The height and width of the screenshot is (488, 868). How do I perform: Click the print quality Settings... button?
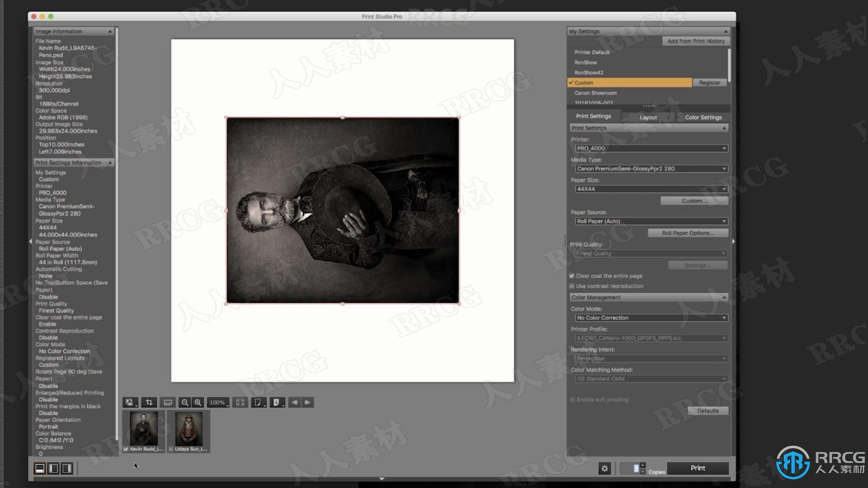point(698,265)
